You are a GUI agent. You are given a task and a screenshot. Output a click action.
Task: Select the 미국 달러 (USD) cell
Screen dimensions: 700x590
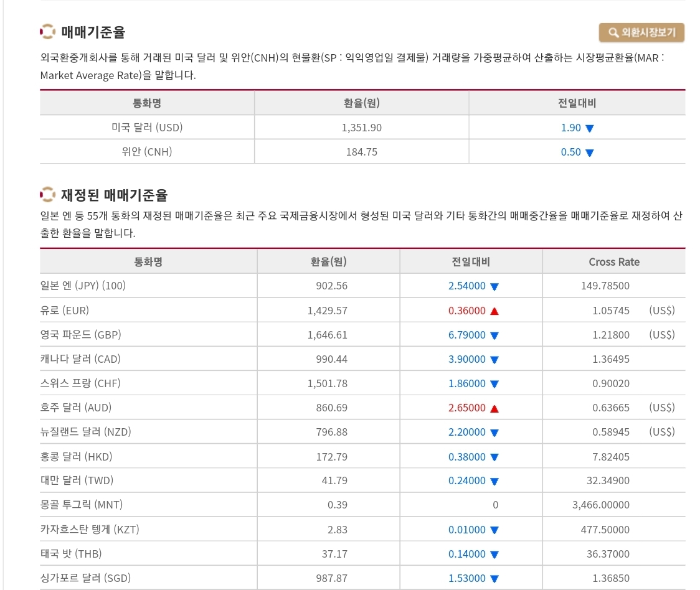pyautogui.click(x=147, y=128)
